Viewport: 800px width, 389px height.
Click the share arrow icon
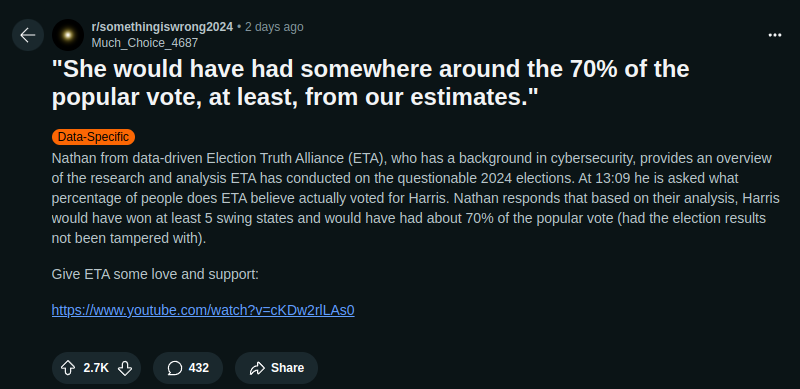257,368
